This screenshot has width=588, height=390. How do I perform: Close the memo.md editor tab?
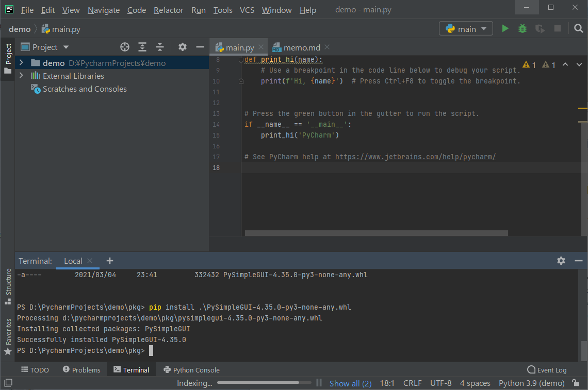pos(327,47)
